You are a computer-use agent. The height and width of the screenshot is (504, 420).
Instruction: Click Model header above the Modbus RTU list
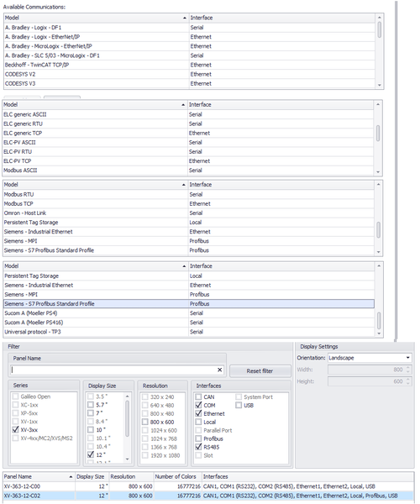tap(96, 185)
